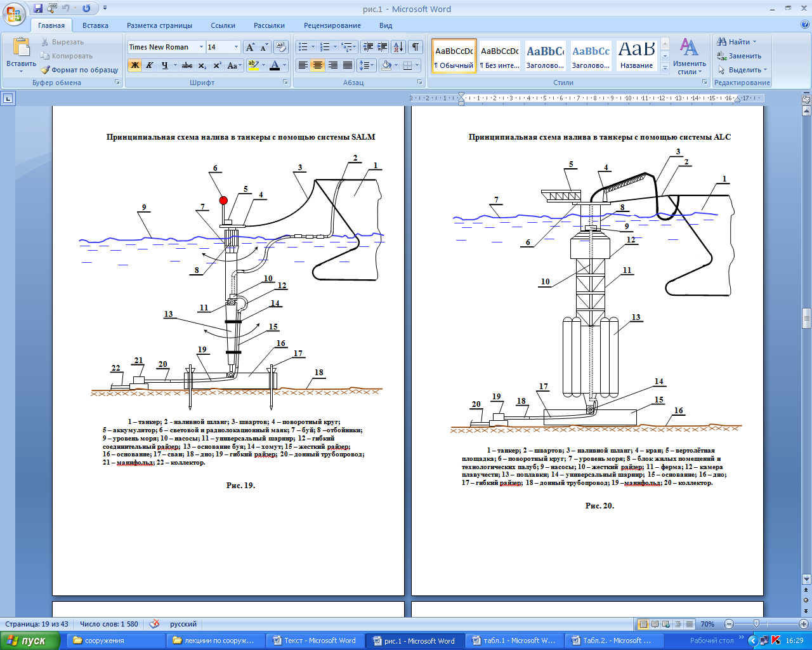Click the strikethrough (abc) icon
The width and height of the screenshot is (812, 650).
tap(187, 65)
